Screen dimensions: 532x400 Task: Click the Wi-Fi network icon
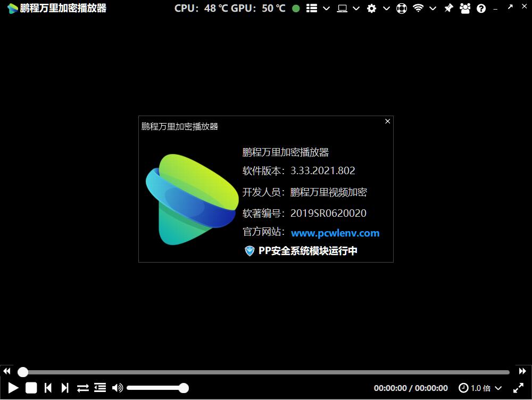[418, 8]
